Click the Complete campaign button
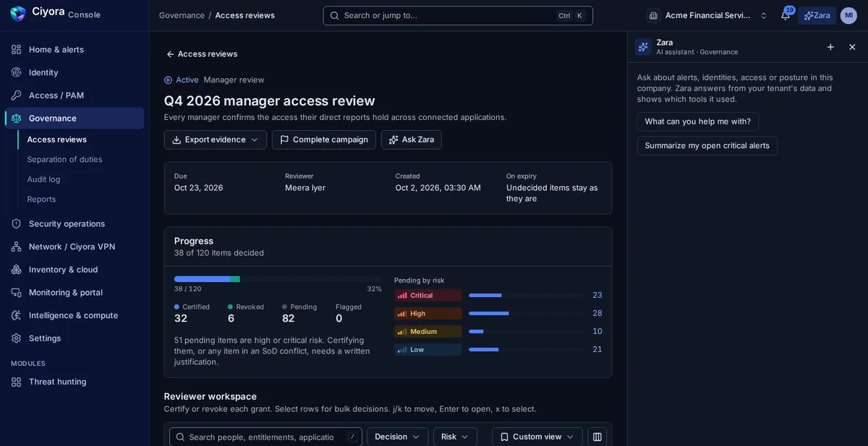868x446 pixels. [324, 140]
